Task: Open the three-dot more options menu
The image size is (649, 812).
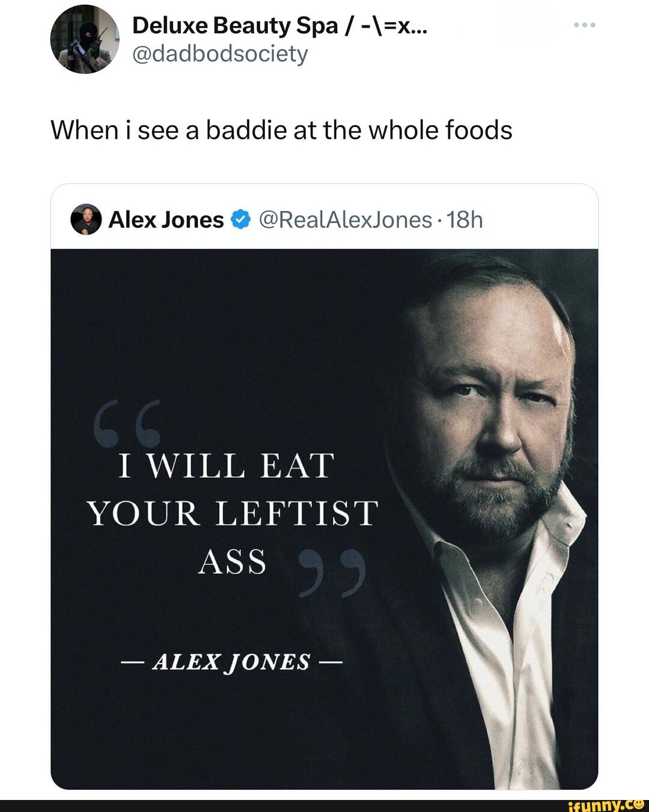Action: click(584, 26)
